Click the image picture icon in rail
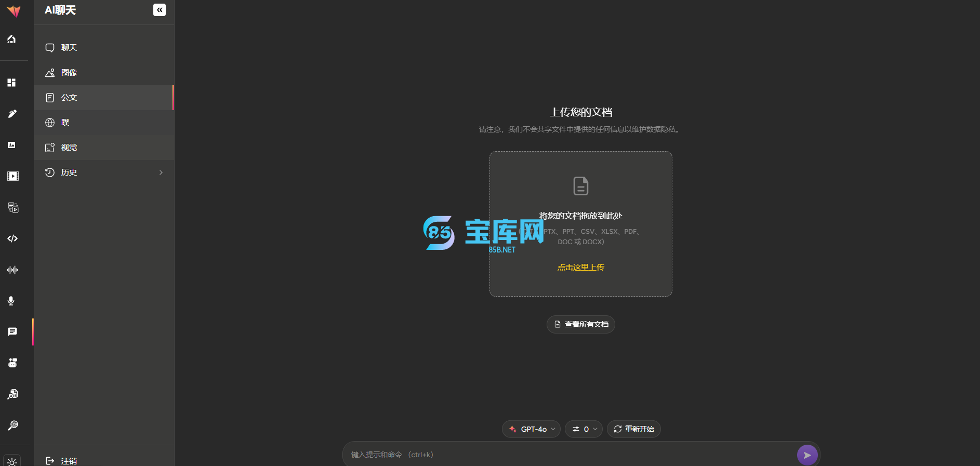 (x=11, y=145)
